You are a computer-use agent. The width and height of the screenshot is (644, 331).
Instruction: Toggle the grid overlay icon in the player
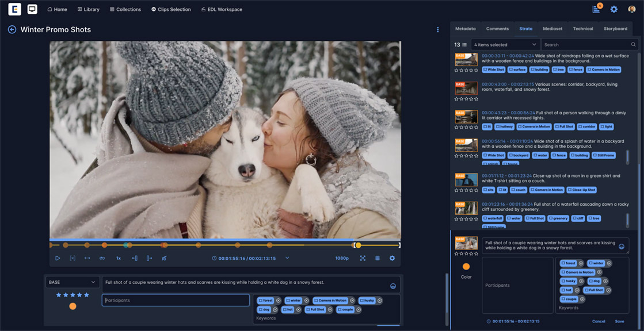(x=378, y=258)
